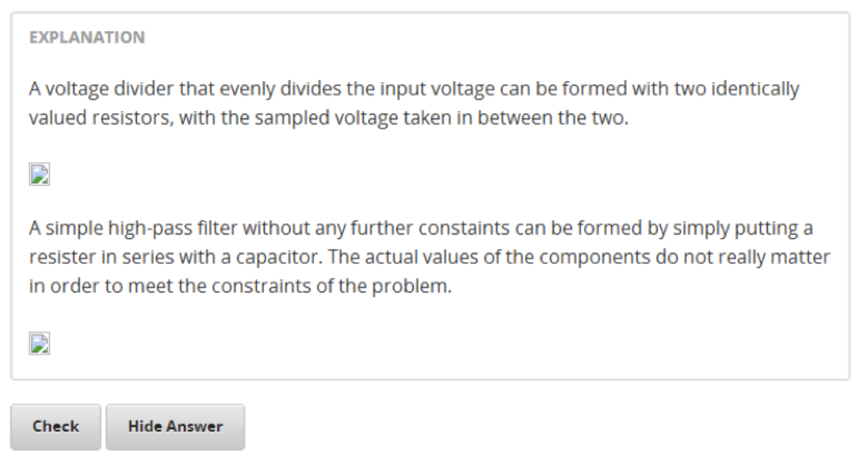Click the broken image below high-pass filter text
Viewport: 868px width, 457px height.
pos(39,343)
